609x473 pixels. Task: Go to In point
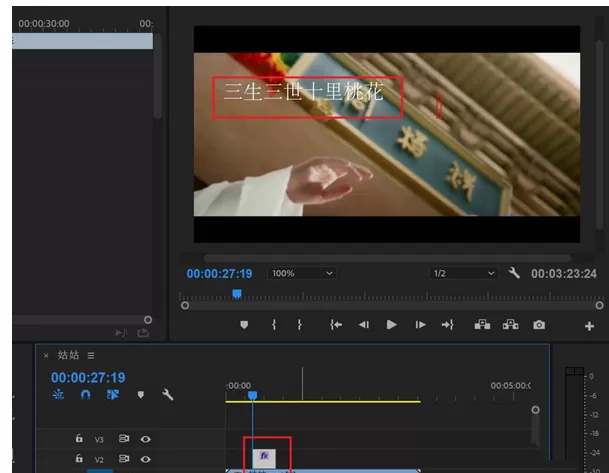click(336, 325)
